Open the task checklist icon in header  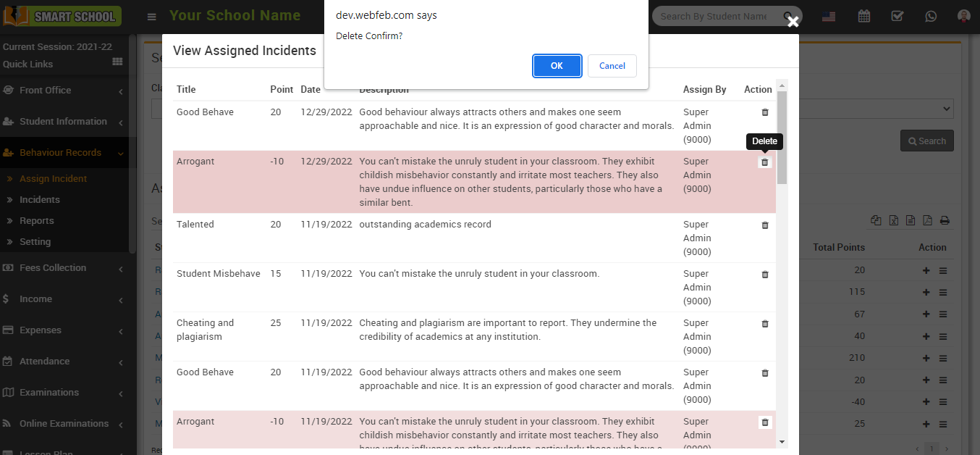coord(897,16)
